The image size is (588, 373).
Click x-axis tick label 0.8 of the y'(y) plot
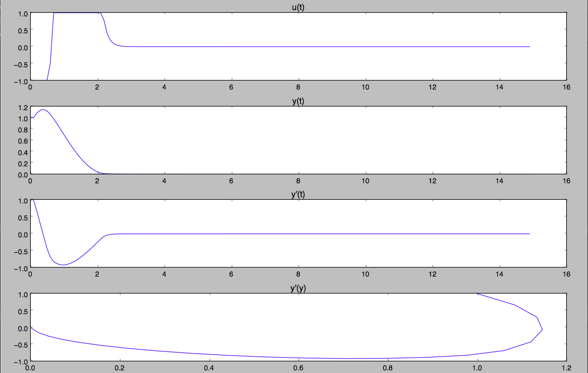(x=388, y=368)
